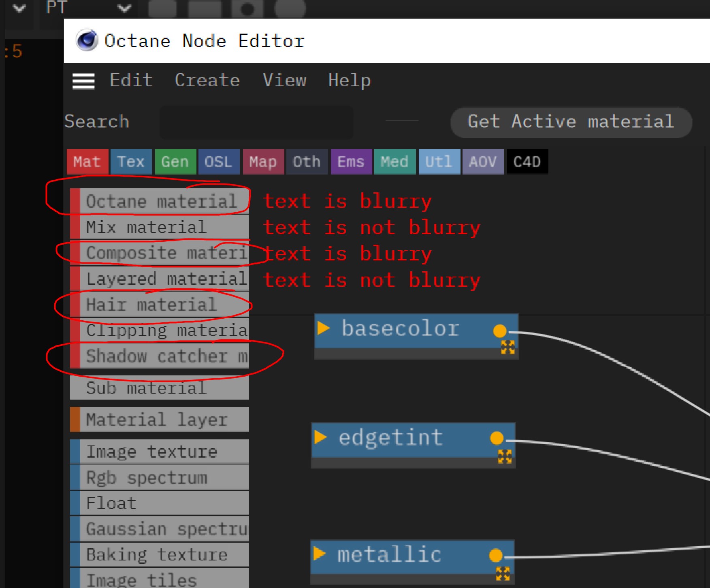
Task: Select Mix material in node list
Action: [x=160, y=227]
